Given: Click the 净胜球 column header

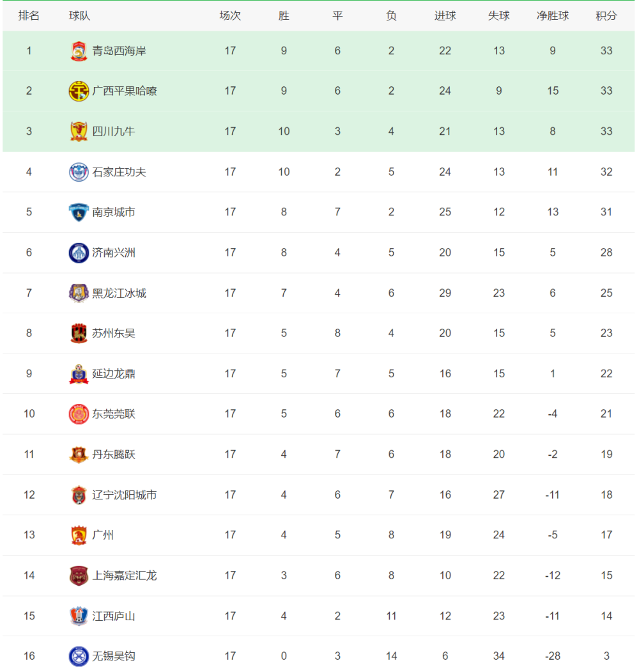Looking at the screenshot, I should point(553,16).
